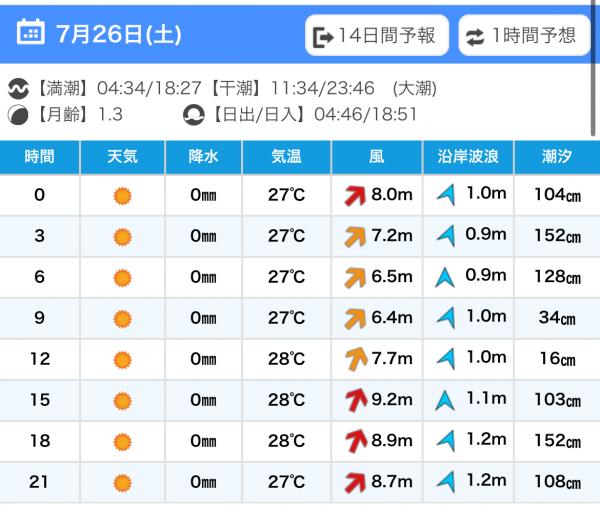
Task: Click the date heading 7月26日(土)
Action: pyautogui.click(x=119, y=34)
